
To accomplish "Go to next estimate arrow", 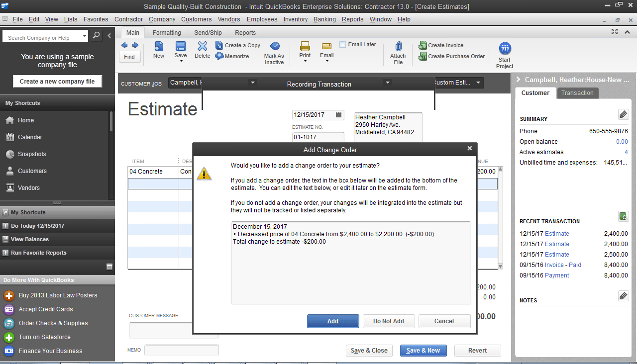I will tap(135, 45).
